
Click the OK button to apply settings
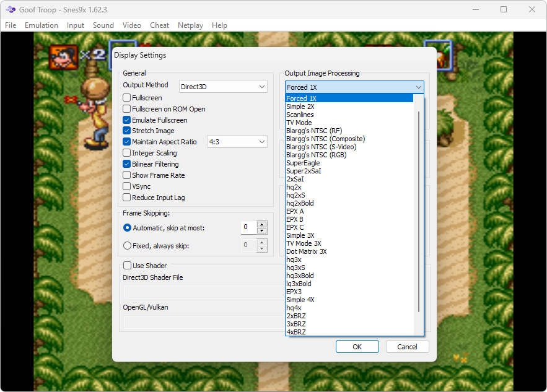pyautogui.click(x=357, y=346)
